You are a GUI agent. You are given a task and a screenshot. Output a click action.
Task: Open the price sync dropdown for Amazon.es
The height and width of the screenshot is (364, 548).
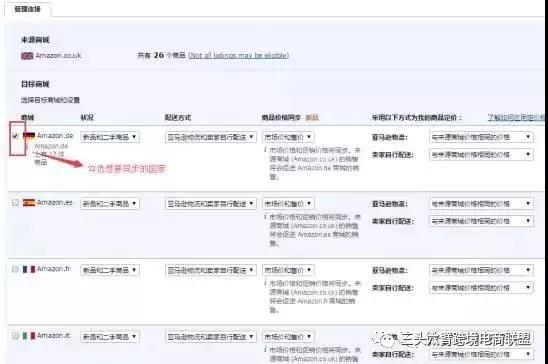[x=288, y=203]
